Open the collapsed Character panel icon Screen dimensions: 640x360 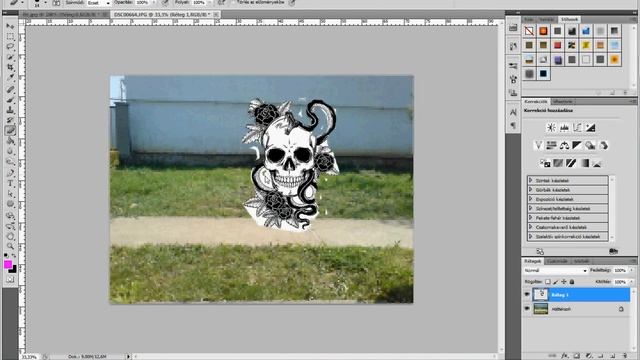(x=513, y=112)
